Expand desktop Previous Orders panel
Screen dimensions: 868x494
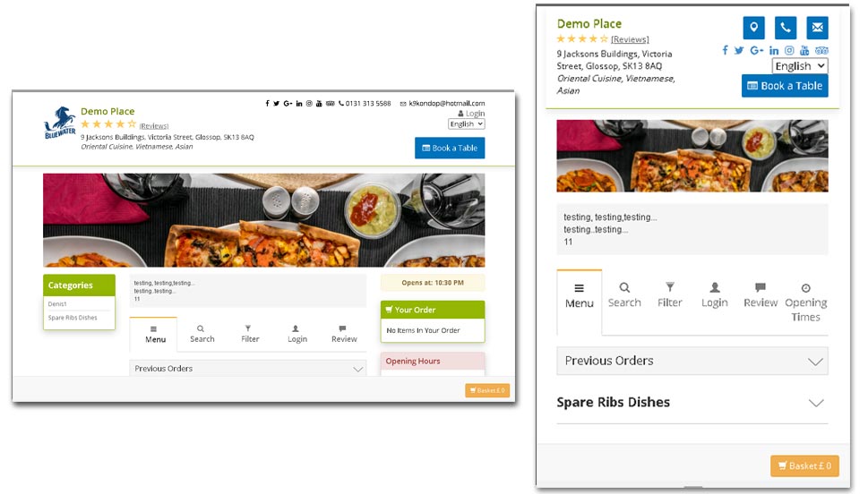pyautogui.click(x=248, y=369)
